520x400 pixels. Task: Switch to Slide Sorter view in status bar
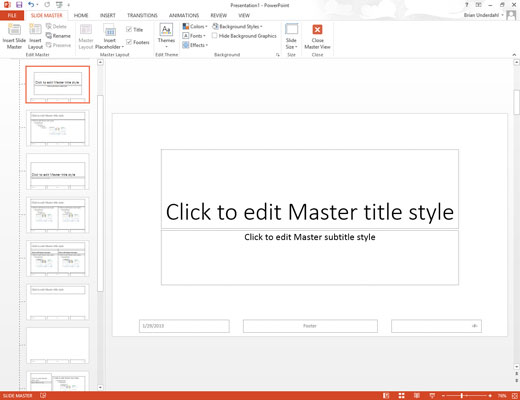click(x=401, y=396)
